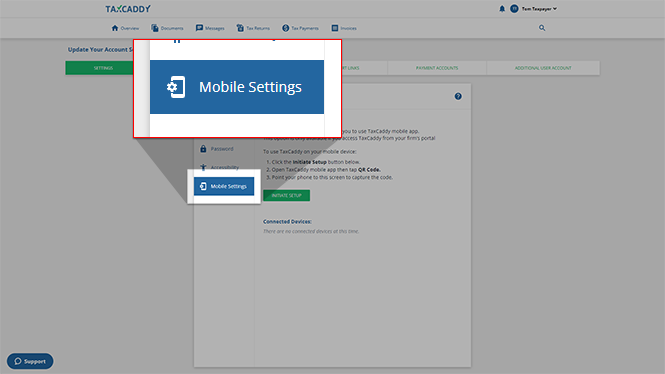Select Mobile Settings in the sidebar
This screenshot has width=665, height=374.
tap(224, 186)
